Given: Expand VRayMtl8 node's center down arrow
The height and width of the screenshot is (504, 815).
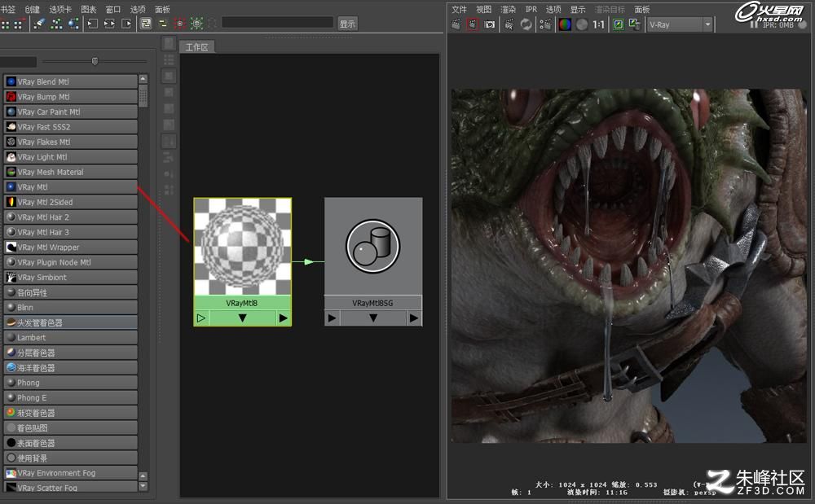Looking at the screenshot, I should [x=242, y=318].
